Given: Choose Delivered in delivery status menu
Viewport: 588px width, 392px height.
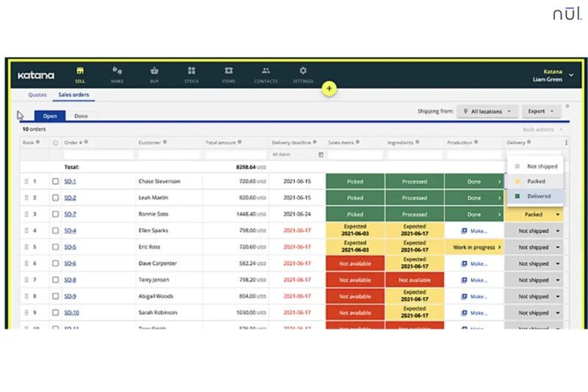Looking at the screenshot, I should (536, 196).
